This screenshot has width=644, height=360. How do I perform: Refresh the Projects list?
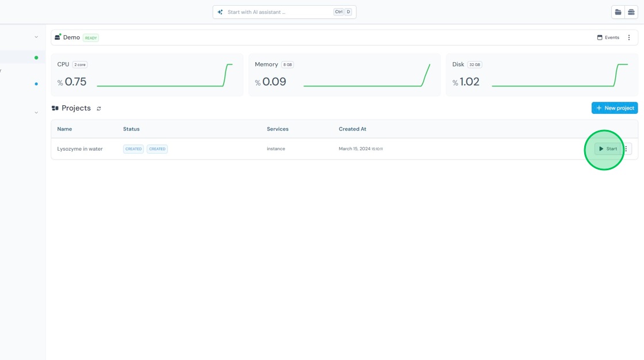98,109
